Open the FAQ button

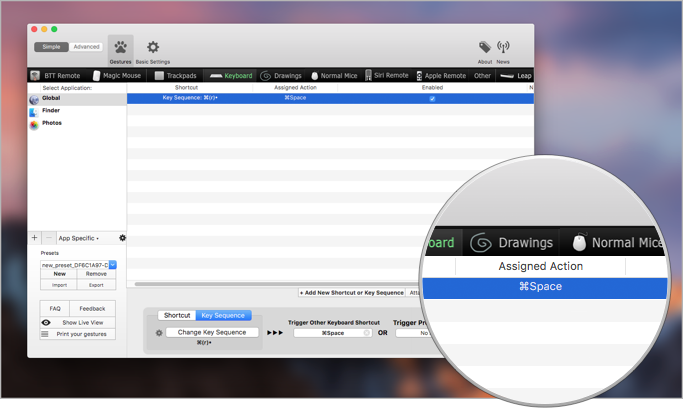click(55, 308)
